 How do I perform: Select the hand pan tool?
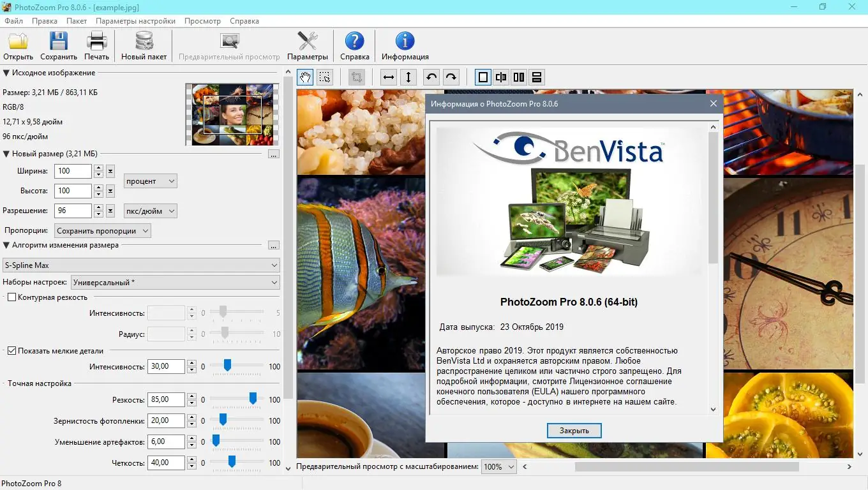(306, 77)
